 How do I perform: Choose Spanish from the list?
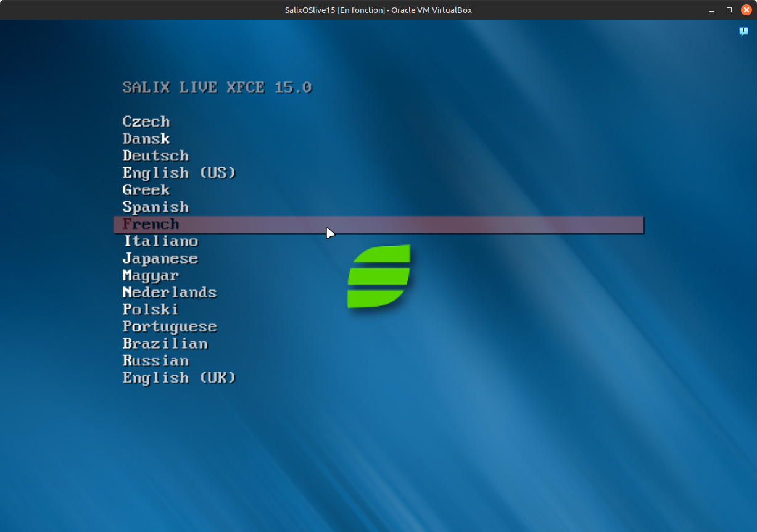point(155,207)
